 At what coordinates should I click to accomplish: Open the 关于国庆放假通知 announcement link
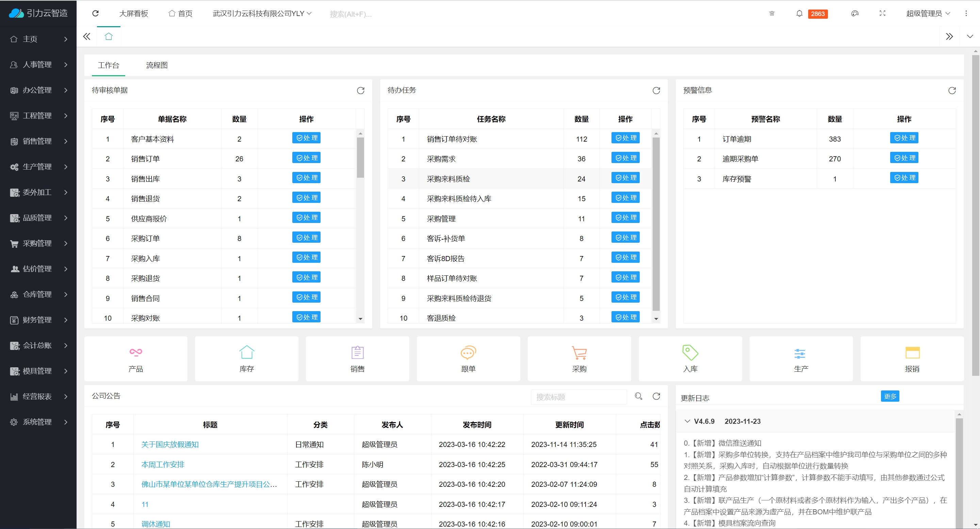click(170, 445)
